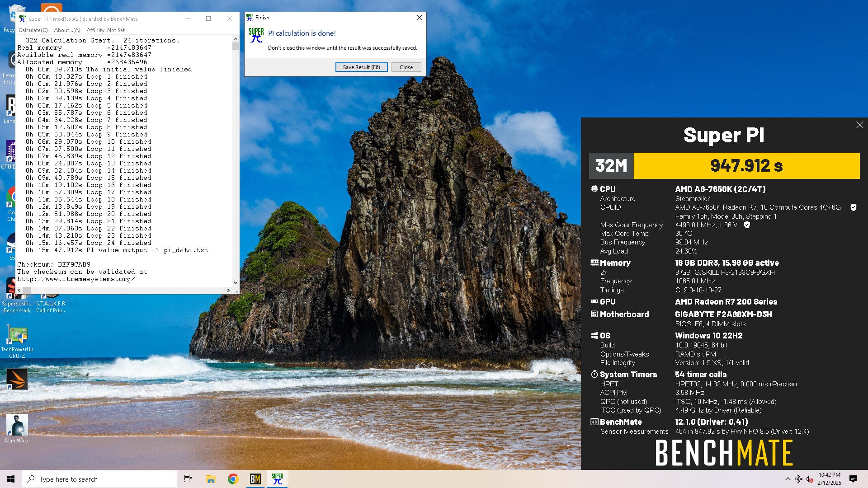This screenshot has height=488, width=868.
Task: Click the 32M label in BenchMate panel
Action: tap(611, 166)
